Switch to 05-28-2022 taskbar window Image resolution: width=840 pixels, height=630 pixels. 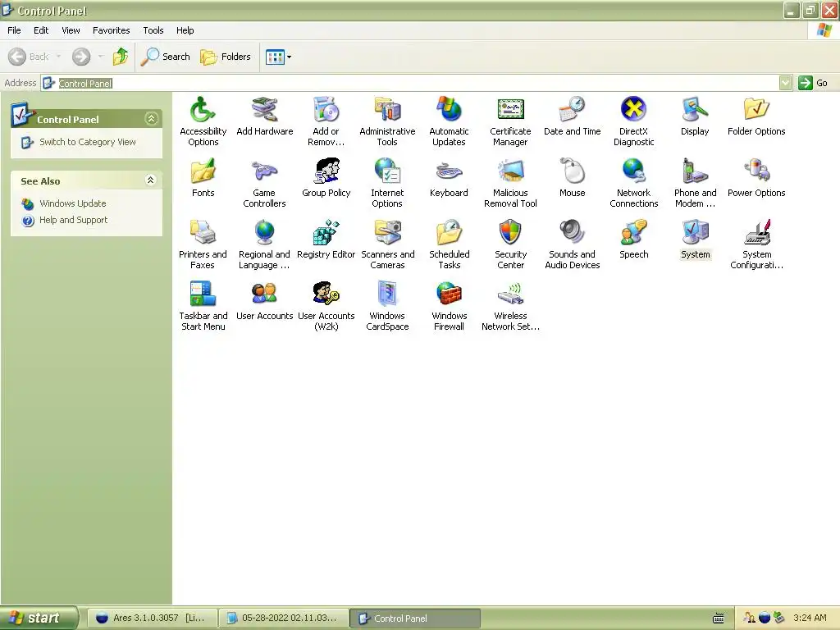point(283,619)
